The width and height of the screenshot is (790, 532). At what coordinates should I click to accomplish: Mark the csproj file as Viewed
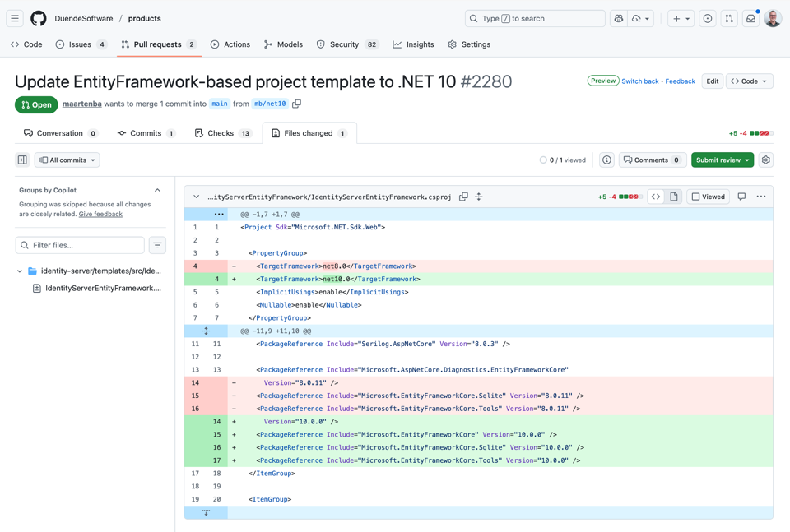(709, 197)
